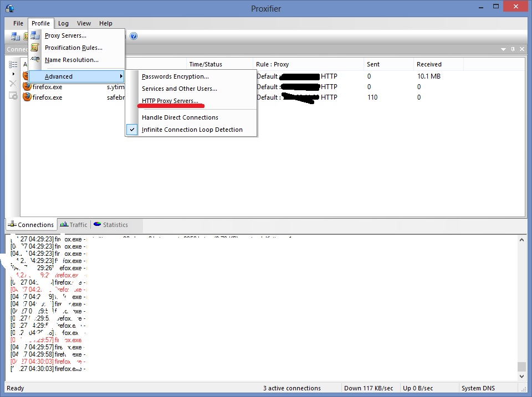The width and height of the screenshot is (532, 397).
Task: Click the red log line at 04:30:03
Action: point(49,362)
